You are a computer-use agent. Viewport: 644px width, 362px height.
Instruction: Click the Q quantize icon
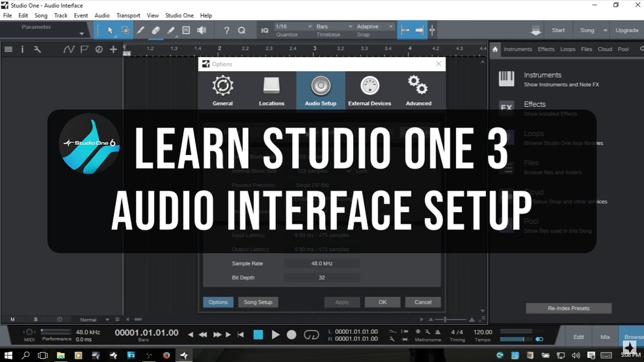(242, 30)
